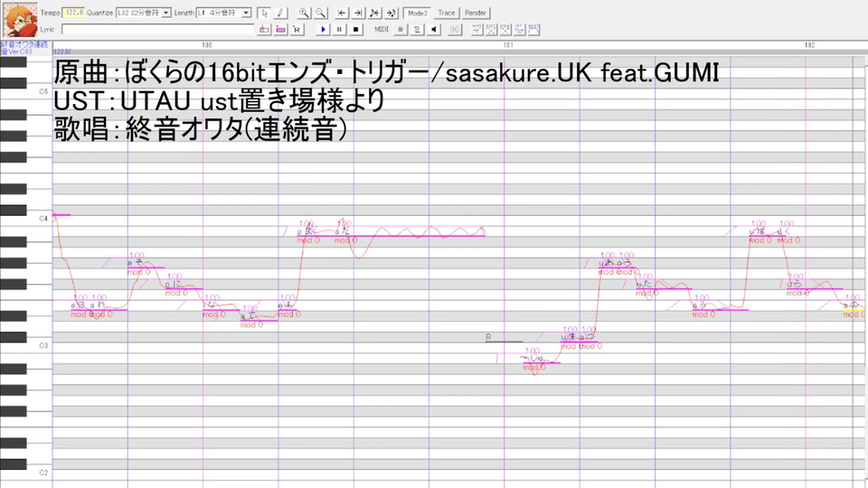Pause playback

click(x=339, y=29)
